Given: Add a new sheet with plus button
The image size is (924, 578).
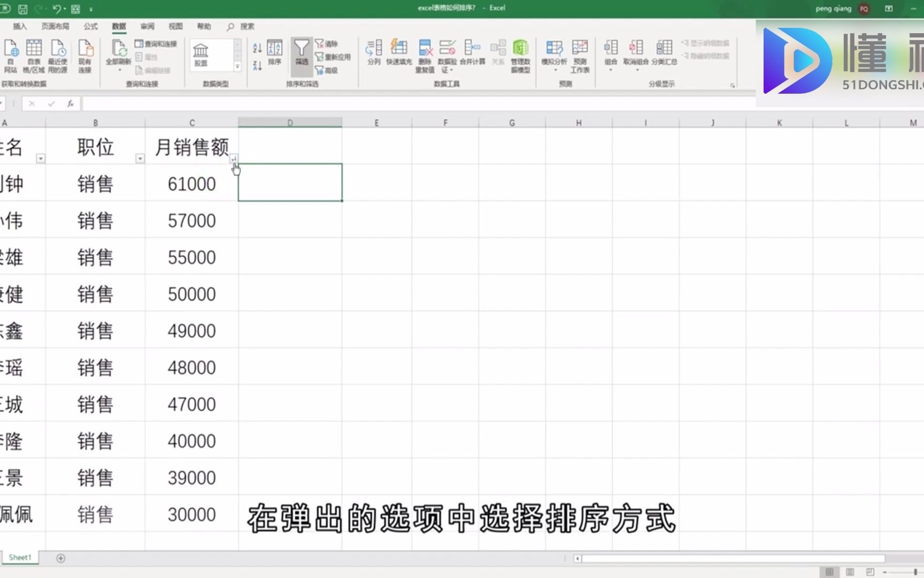Looking at the screenshot, I should pos(61,558).
